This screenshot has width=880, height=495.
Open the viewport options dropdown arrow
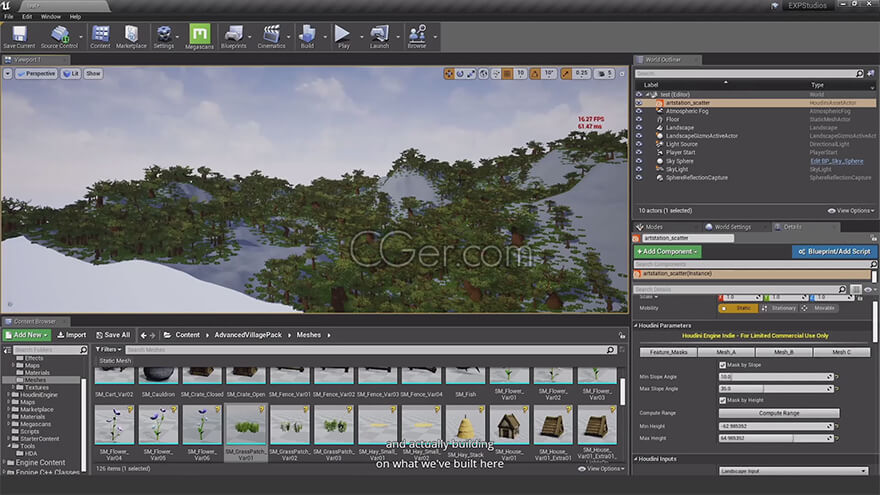(7, 74)
